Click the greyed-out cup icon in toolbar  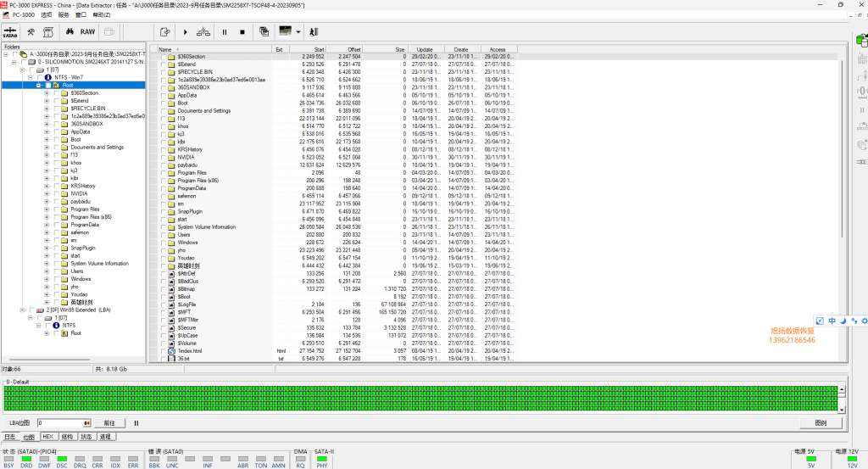pos(109,31)
